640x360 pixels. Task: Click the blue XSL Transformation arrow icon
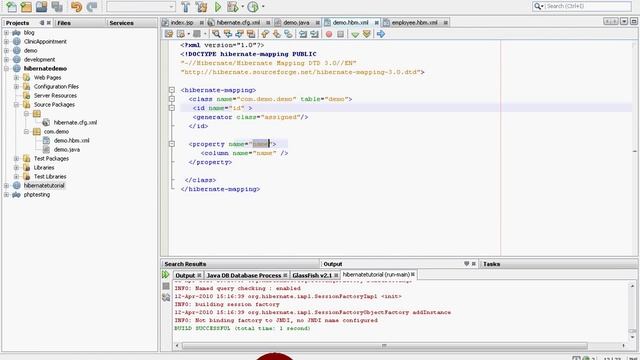[x=380, y=34]
